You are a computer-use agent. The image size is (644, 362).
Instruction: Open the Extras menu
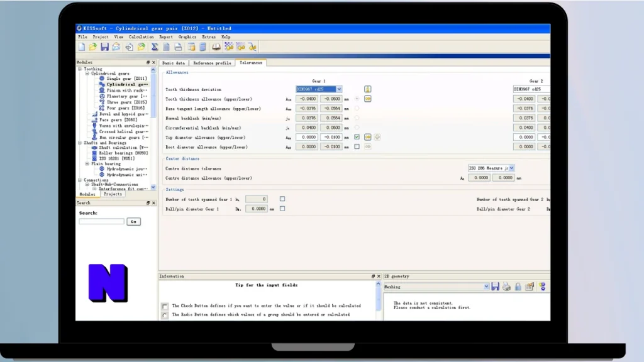click(209, 37)
